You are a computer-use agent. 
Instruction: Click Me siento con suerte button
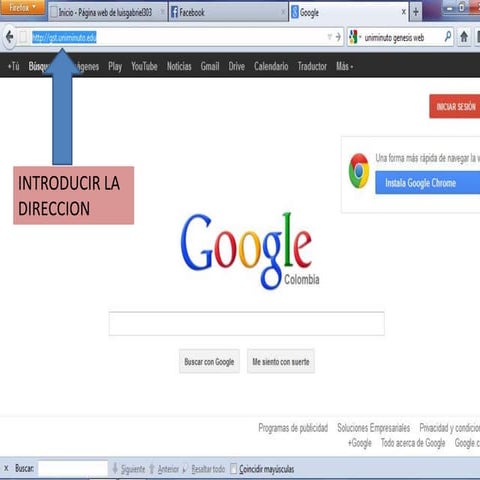click(281, 362)
